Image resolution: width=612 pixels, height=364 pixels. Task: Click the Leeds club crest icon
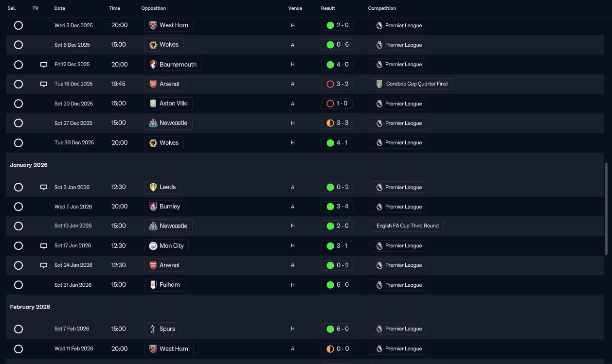tap(153, 187)
